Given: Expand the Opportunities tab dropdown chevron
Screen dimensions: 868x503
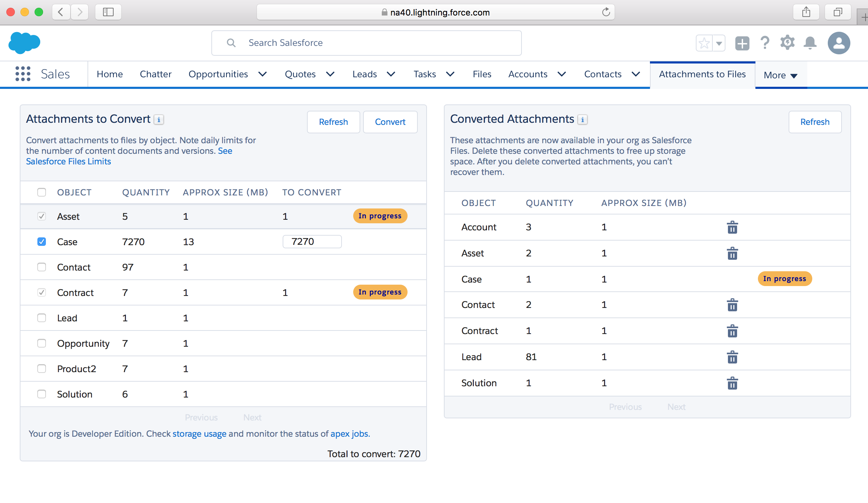Looking at the screenshot, I should tap(263, 74).
